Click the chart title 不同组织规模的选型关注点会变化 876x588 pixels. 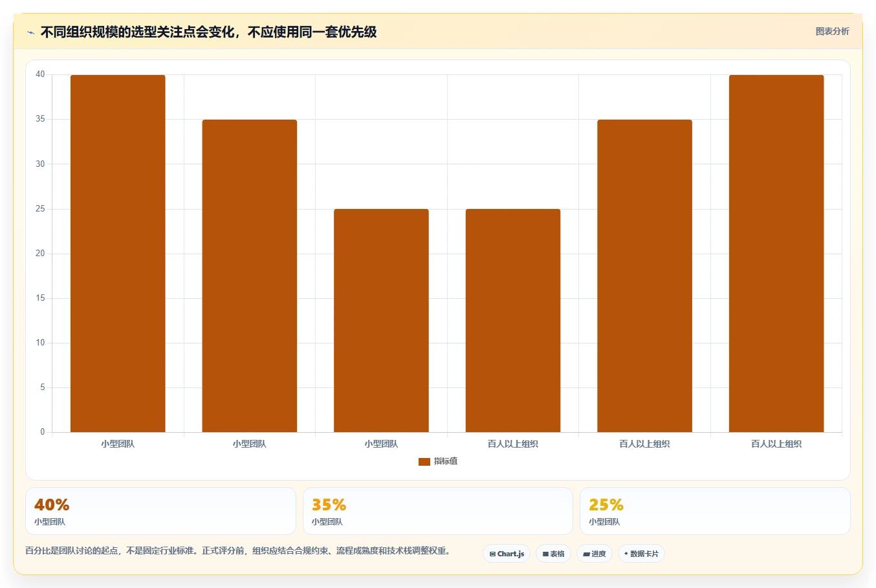209,32
